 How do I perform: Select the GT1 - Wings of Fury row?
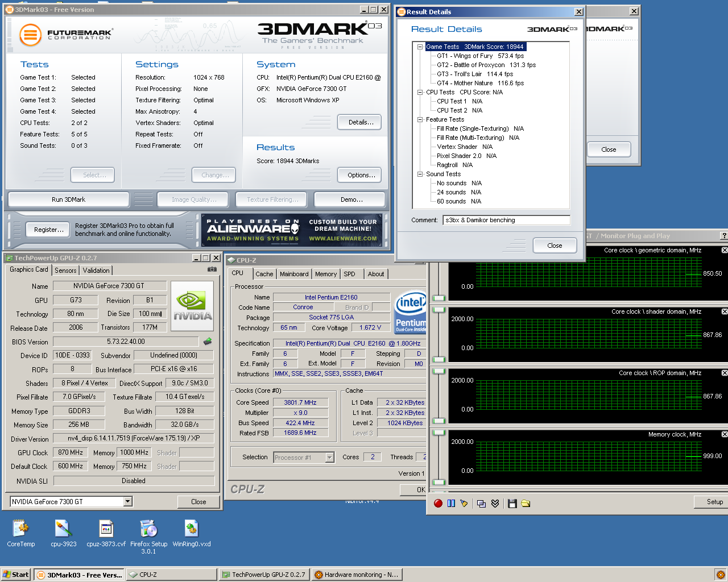tap(480, 56)
